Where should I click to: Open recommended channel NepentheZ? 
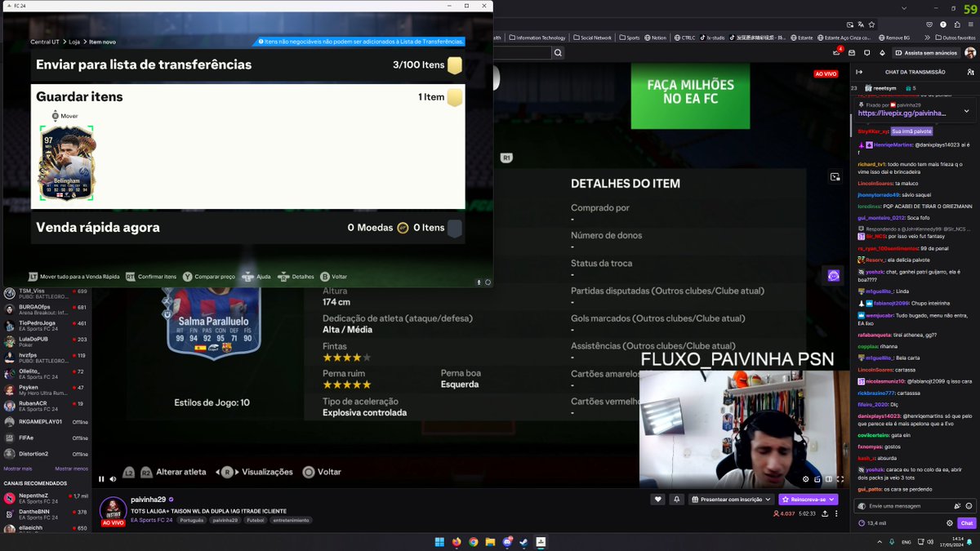coord(46,498)
